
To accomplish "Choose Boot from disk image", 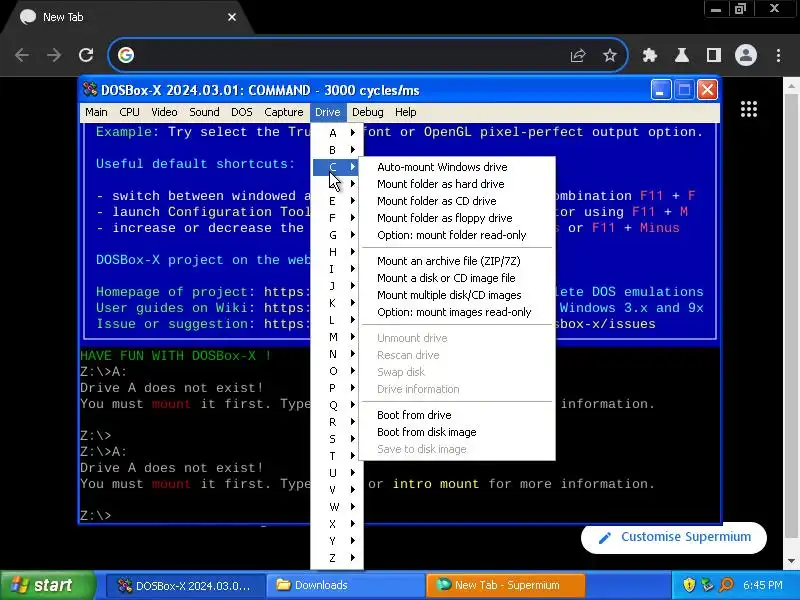I will click(457, 432).
